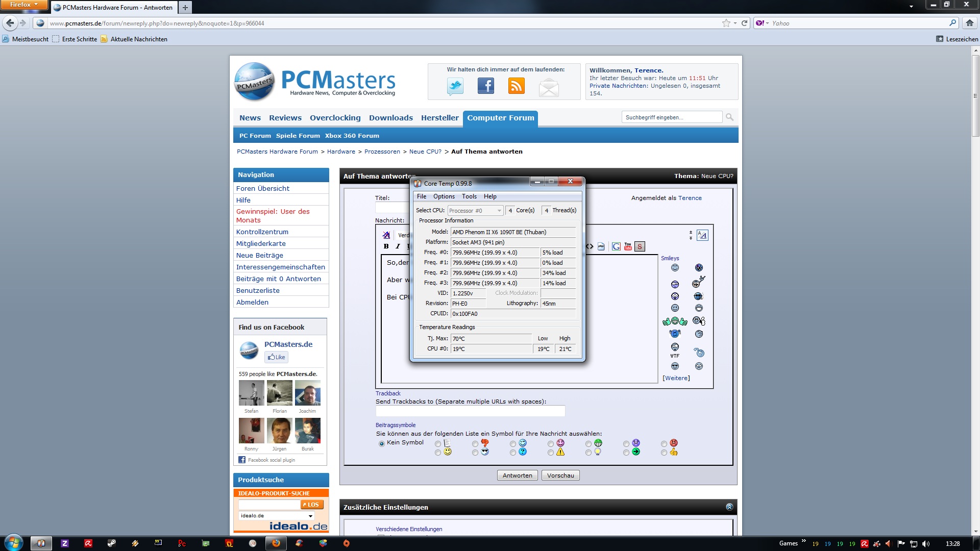This screenshot has width=980, height=551.
Task: Open the Firefox application menu button
Action: pyautogui.click(x=24, y=5)
